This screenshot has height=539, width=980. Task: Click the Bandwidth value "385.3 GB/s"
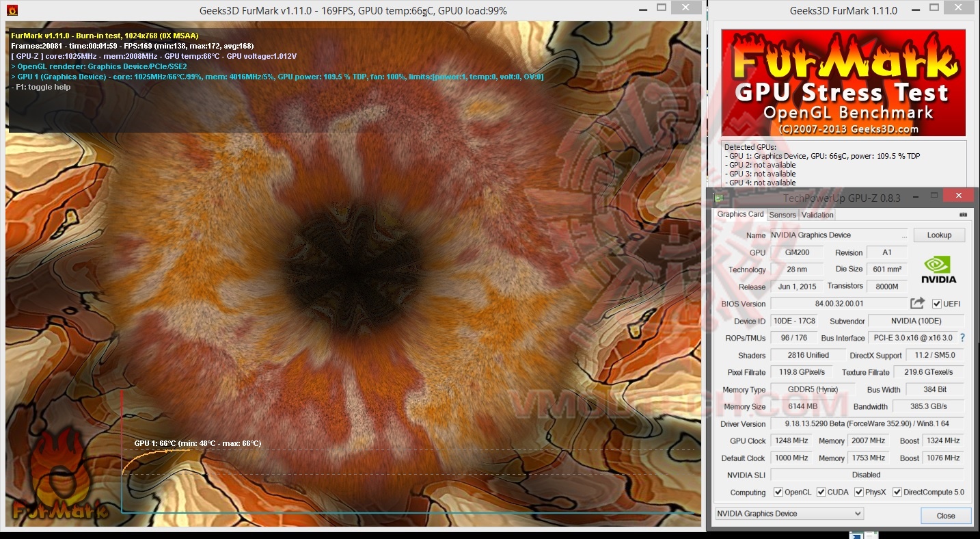[927, 406]
